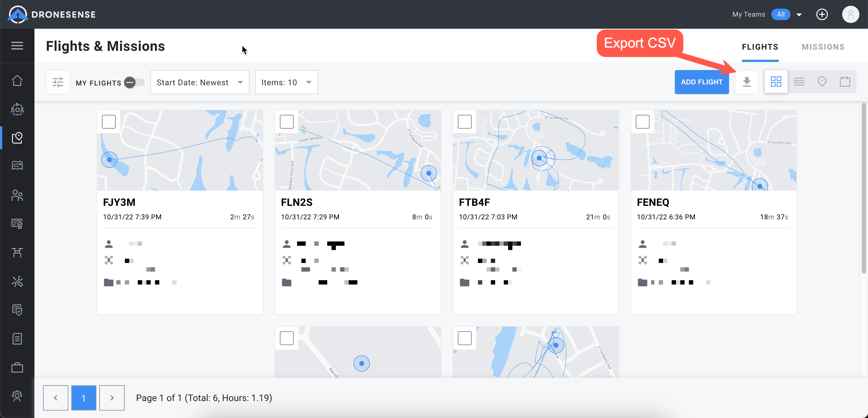Open the user profile avatar

[850, 14]
